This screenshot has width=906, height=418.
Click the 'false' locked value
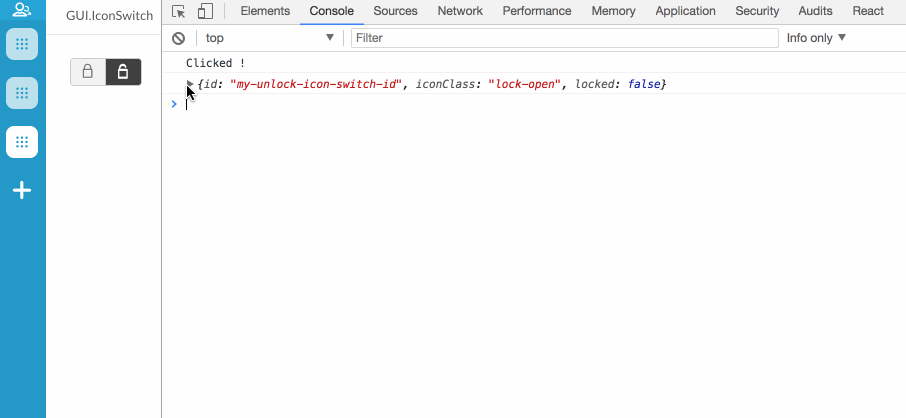coord(644,84)
